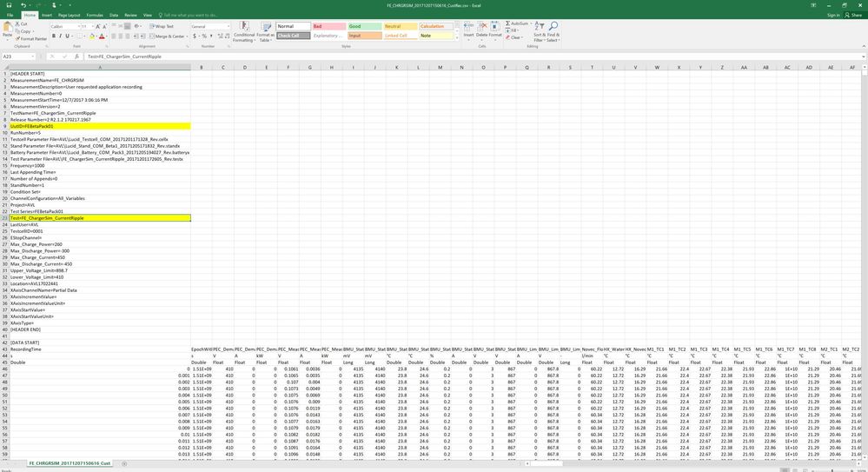The height and width of the screenshot is (472, 868).
Task: Apply the red font color
Action: (x=102, y=36)
